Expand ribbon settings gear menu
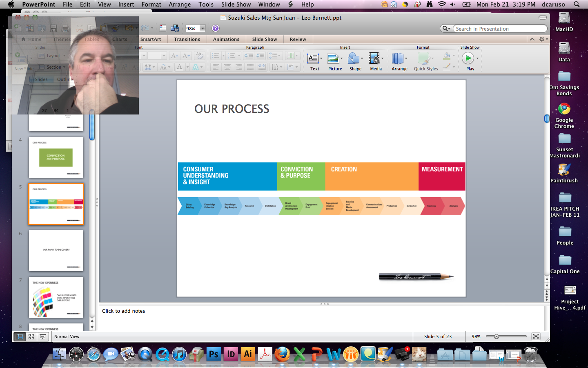Image resolution: width=588 pixels, height=368 pixels. [x=543, y=39]
